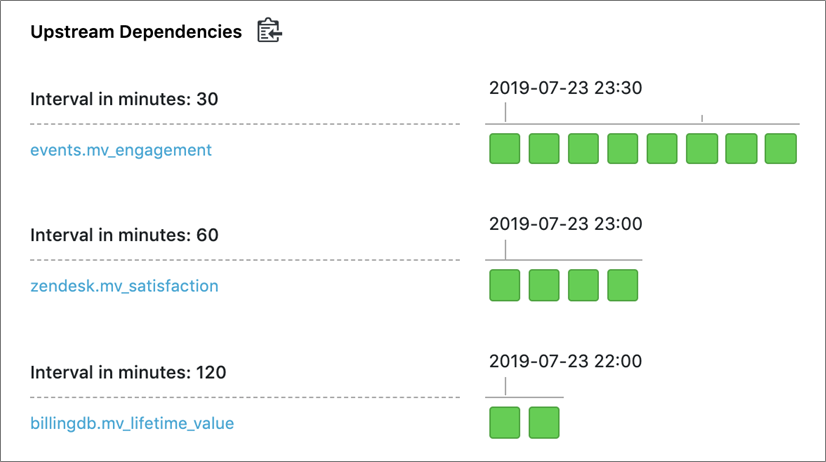This screenshot has width=826, height=462.
Task: Open the events.mv_engagement link
Action: coord(121,150)
